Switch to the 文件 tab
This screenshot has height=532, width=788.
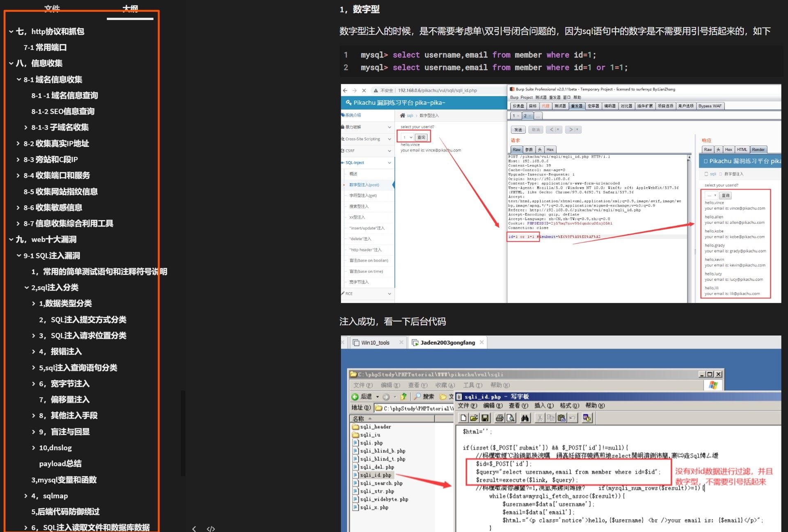[52, 8]
